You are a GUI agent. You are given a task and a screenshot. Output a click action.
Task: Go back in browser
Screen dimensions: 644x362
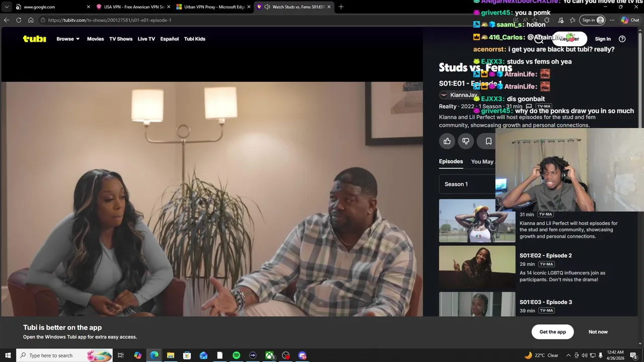click(x=7, y=20)
